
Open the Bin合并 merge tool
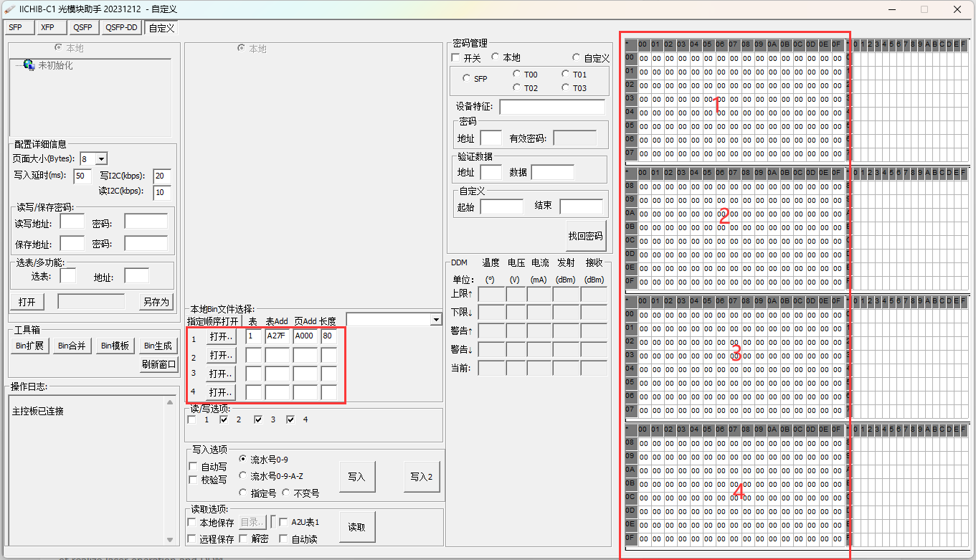pos(70,346)
